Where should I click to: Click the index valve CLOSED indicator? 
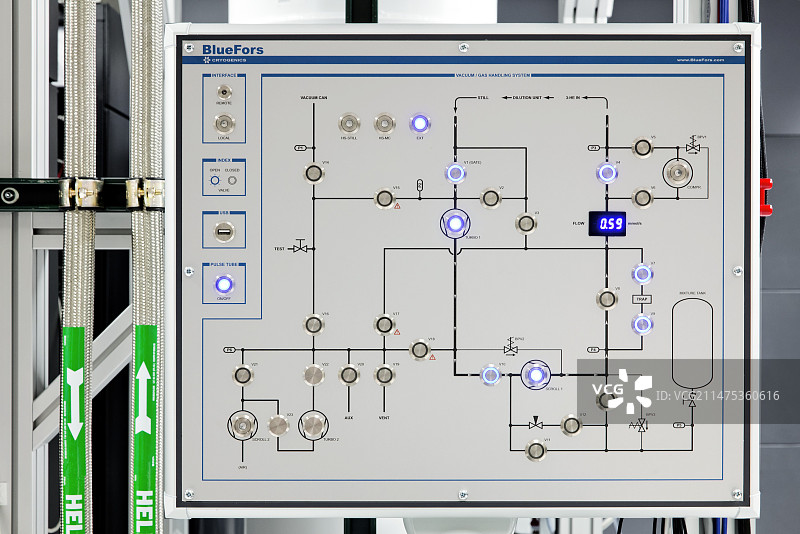click(232, 180)
